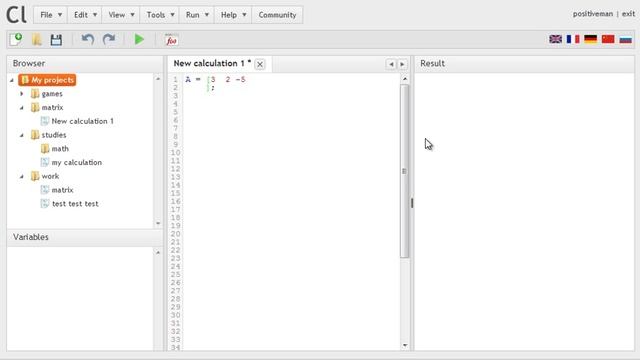This screenshot has height=360, width=640.
Task: Collapse the My projects tree root
Action: click(x=12, y=80)
